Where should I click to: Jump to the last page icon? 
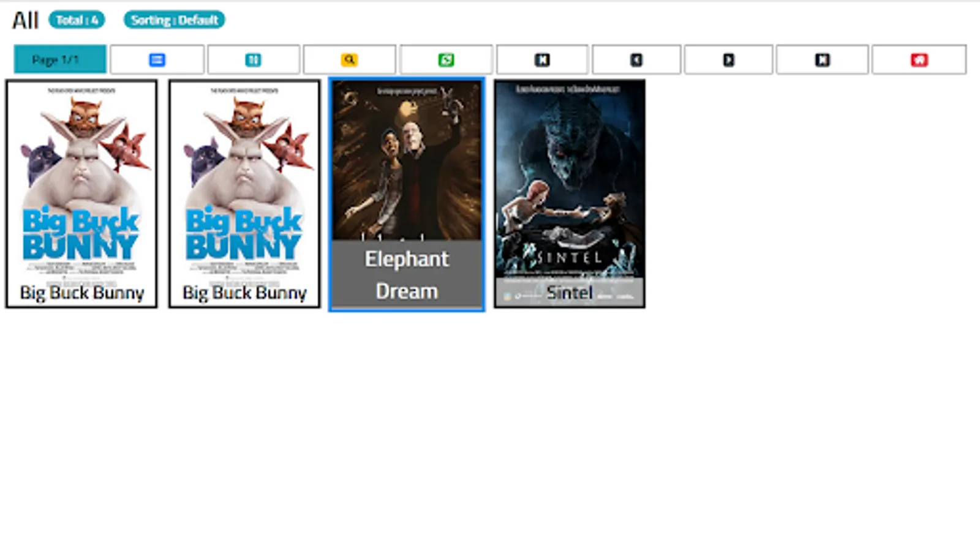pos(822,59)
